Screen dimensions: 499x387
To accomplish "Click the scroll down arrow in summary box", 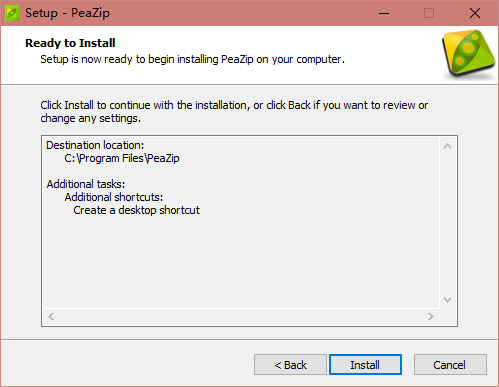I will (448, 300).
